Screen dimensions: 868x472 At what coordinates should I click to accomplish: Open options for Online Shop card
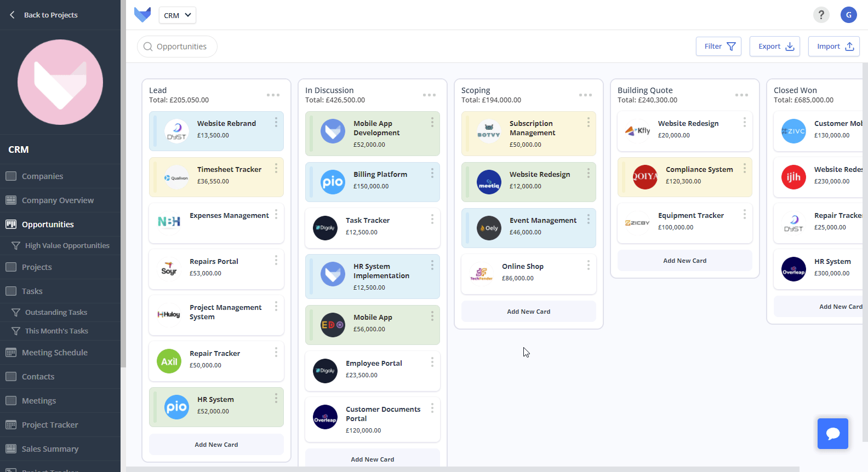click(x=588, y=265)
